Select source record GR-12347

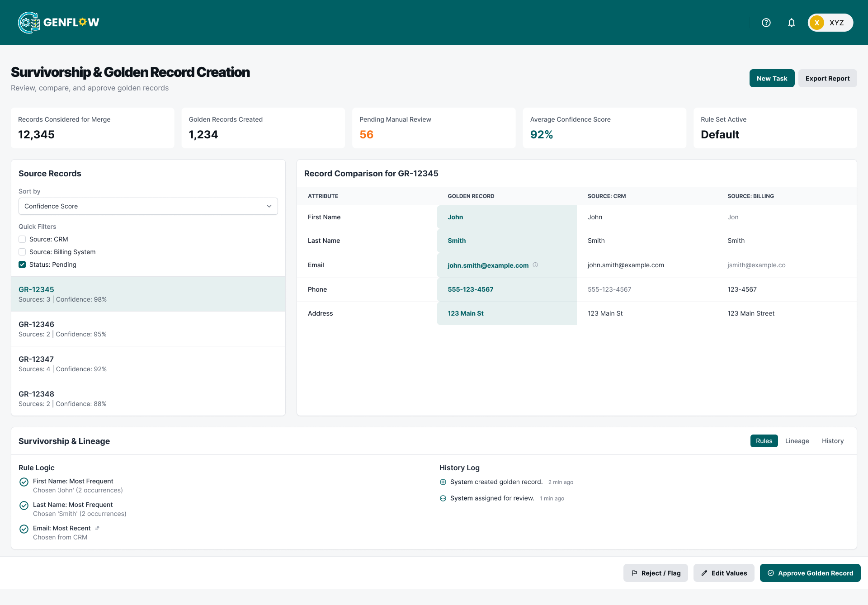[x=148, y=364]
